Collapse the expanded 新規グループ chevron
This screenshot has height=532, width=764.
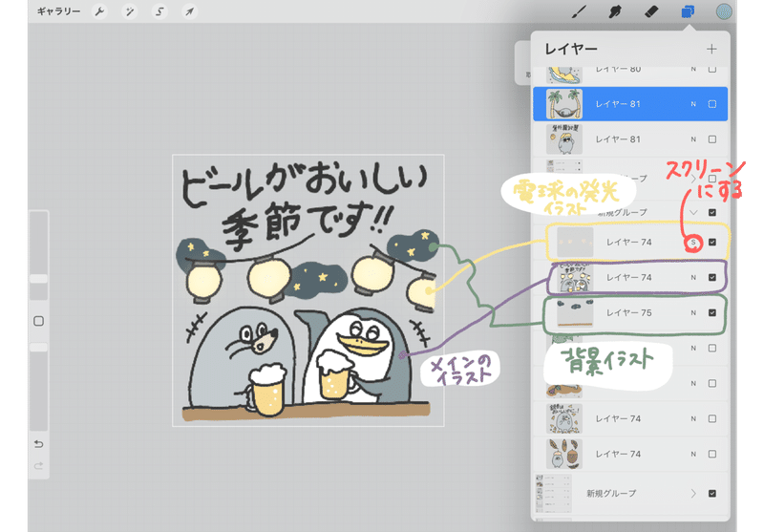694,212
